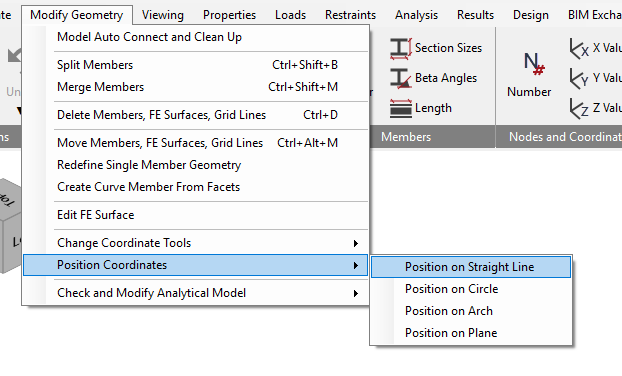Image resolution: width=622 pixels, height=376 pixels.
Task: Click the Section Sizes icon
Action: [401, 48]
